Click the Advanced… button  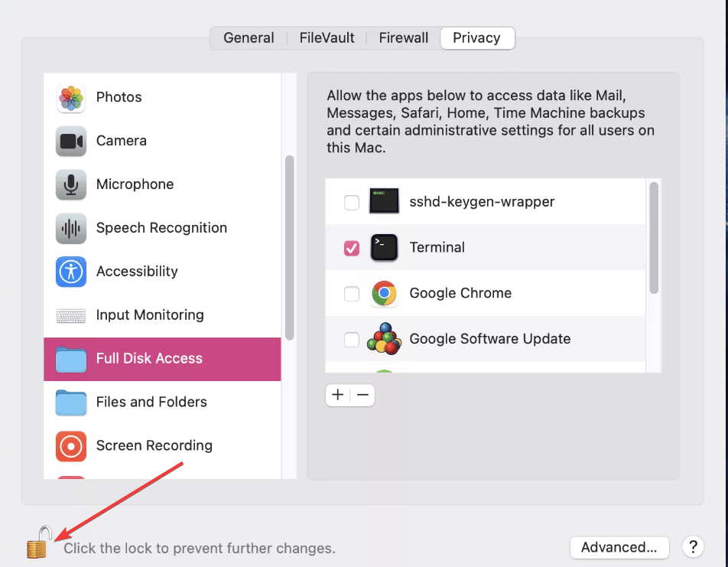(619, 547)
